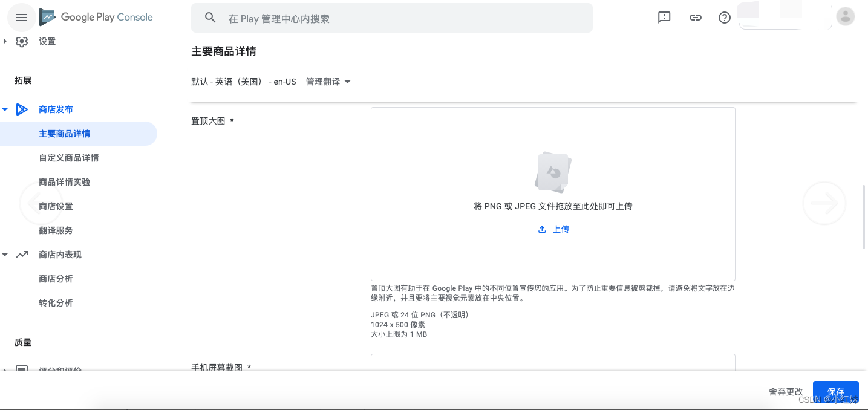This screenshot has height=410, width=868.
Task: Click the copy link icon
Action: 695,18
